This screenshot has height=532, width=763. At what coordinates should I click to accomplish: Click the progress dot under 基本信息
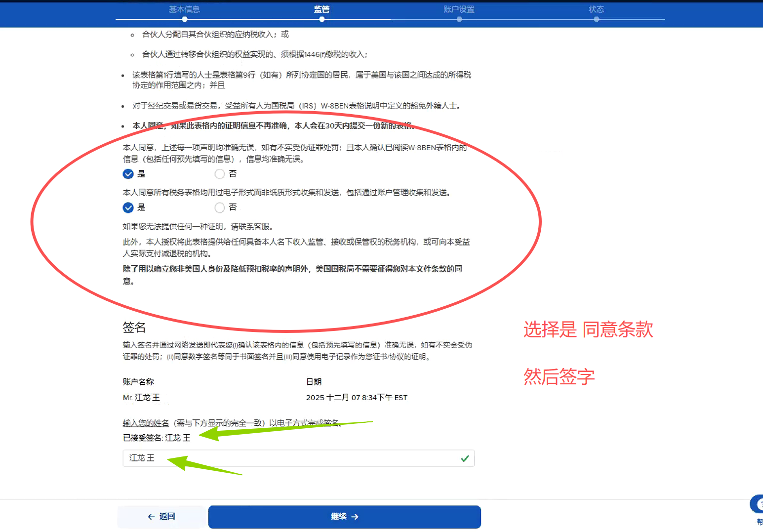tap(184, 19)
